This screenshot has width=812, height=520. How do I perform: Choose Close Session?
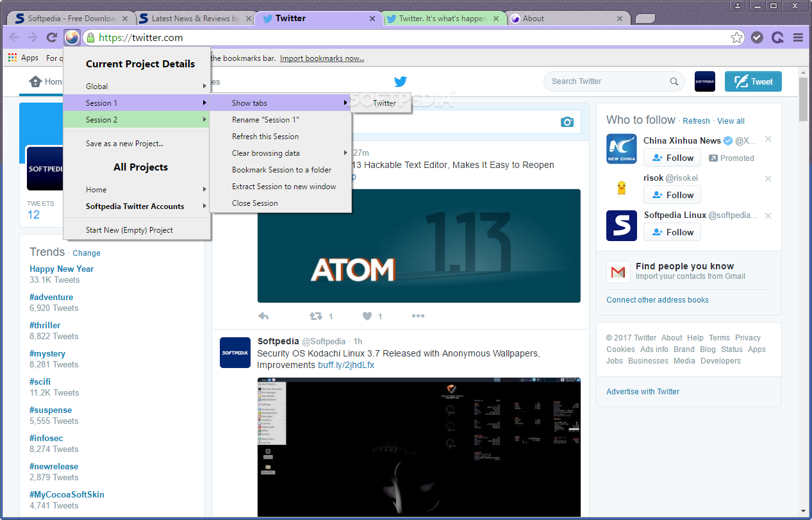point(280,203)
